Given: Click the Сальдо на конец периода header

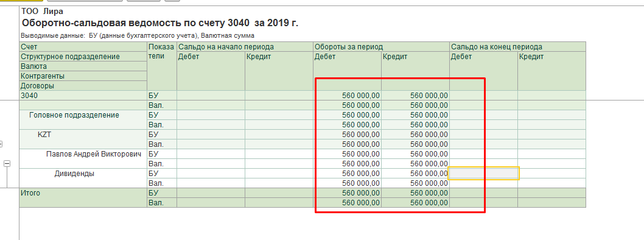Looking at the screenshot, I should coord(518,47).
